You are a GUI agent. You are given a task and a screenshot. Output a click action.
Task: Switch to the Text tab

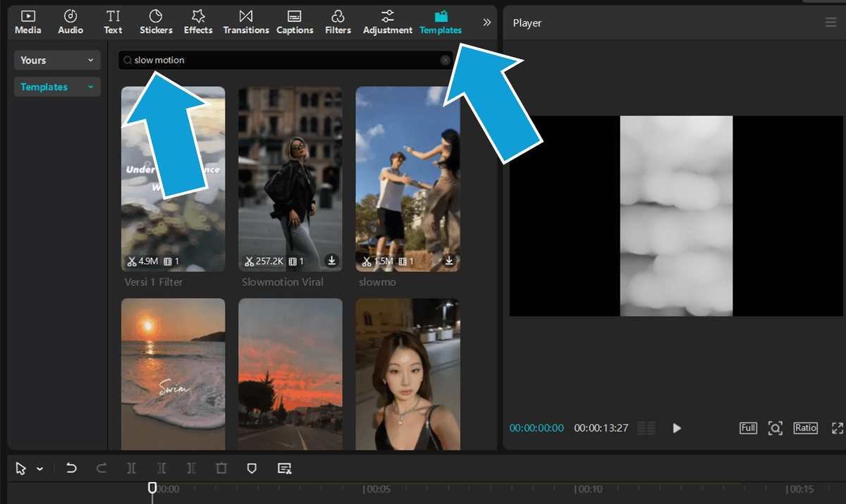tap(113, 22)
